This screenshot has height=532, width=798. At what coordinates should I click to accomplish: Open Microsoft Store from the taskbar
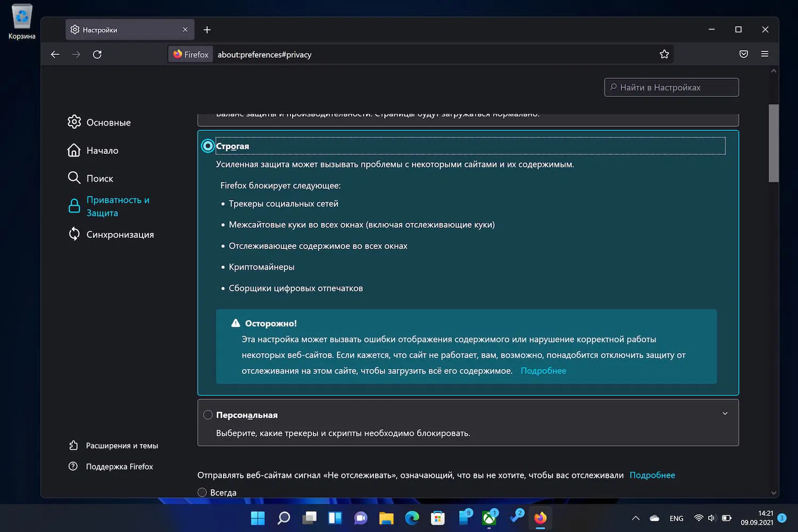(438, 518)
